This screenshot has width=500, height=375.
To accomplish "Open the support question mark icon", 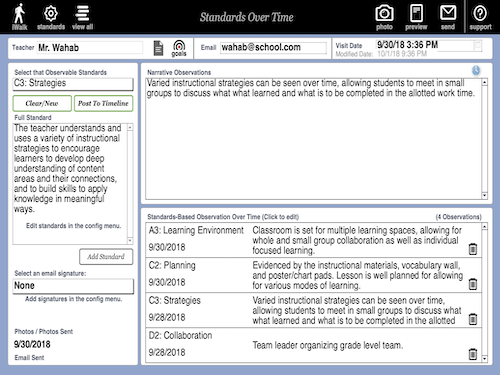I will [x=480, y=17].
